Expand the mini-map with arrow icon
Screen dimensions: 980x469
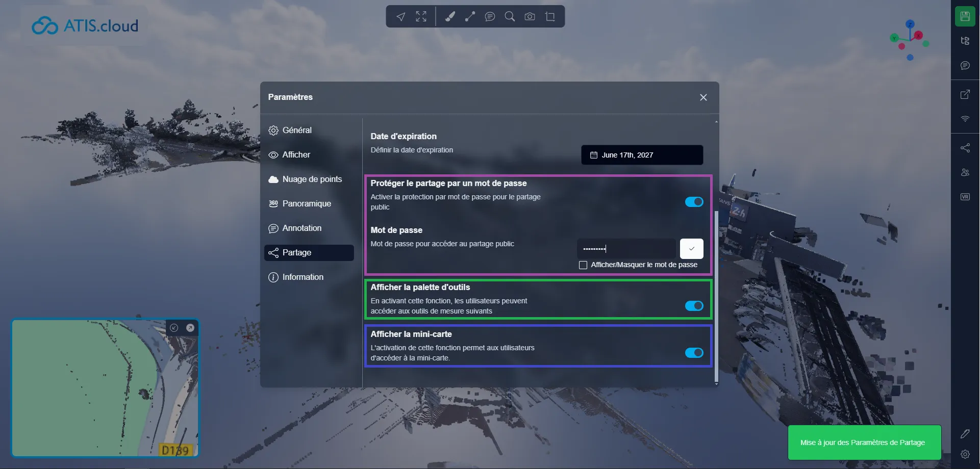[190, 328]
